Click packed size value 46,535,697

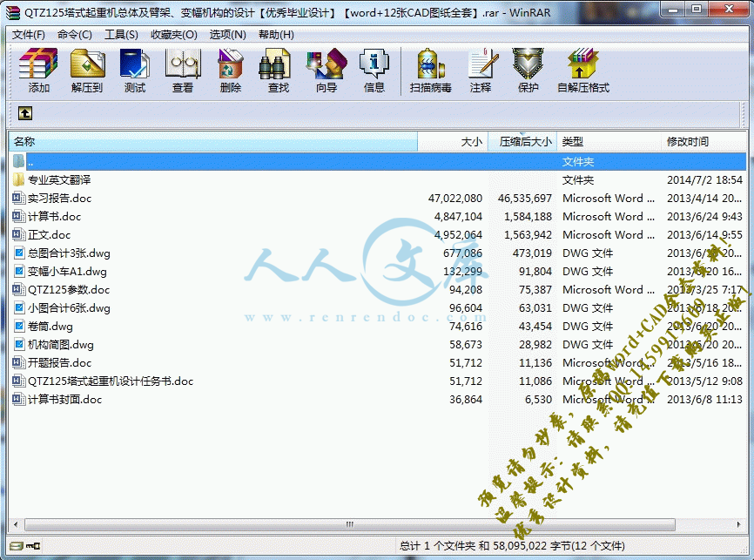[x=525, y=199]
